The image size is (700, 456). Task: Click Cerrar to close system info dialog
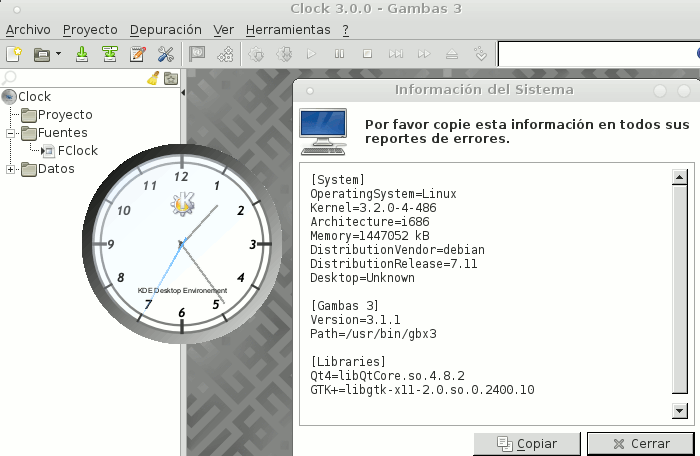(641, 443)
